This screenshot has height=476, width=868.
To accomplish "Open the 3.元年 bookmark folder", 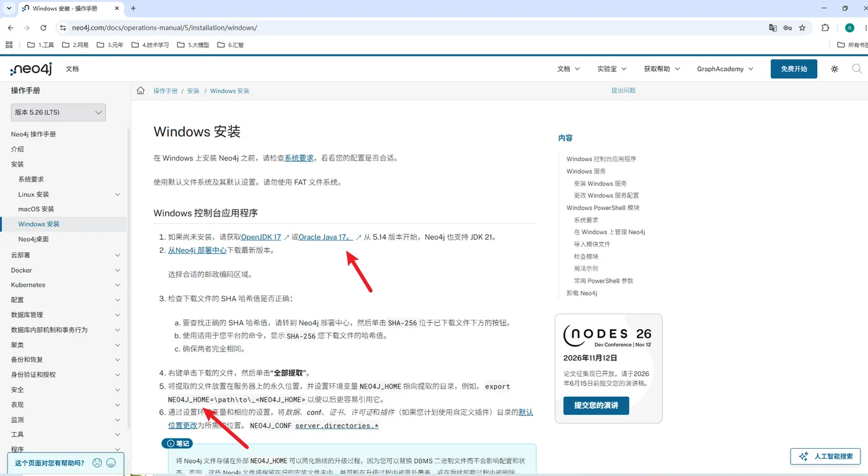I will point(110,45).
